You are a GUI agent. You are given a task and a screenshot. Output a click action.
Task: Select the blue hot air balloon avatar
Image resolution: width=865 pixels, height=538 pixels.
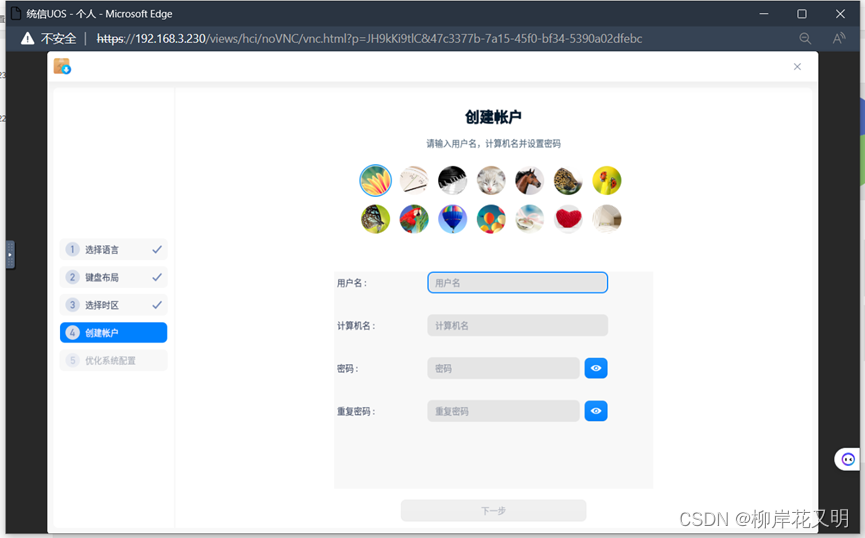452,219
